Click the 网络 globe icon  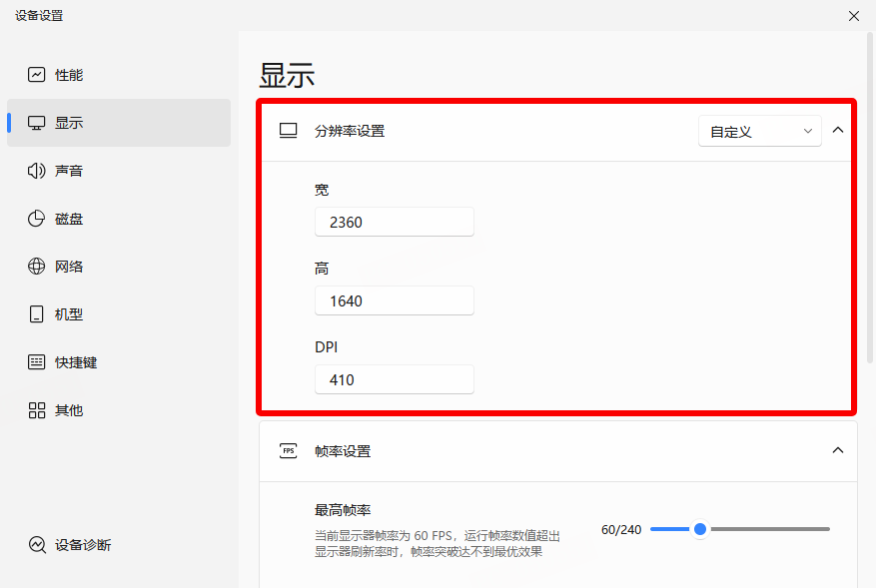pyautogui.click(x=37, y=267)
